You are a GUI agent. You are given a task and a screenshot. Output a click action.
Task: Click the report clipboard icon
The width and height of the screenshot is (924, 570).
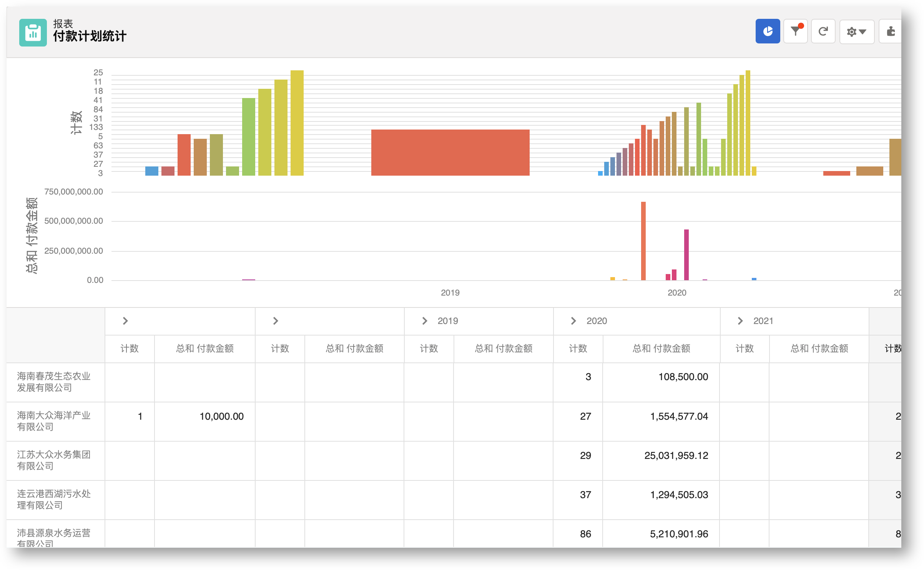coord(33,33)
